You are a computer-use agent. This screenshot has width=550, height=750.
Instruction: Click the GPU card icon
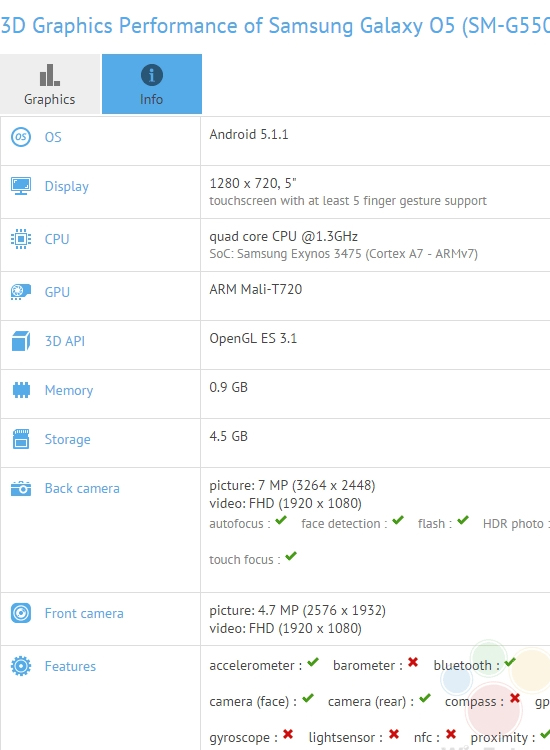coord(21,291)
